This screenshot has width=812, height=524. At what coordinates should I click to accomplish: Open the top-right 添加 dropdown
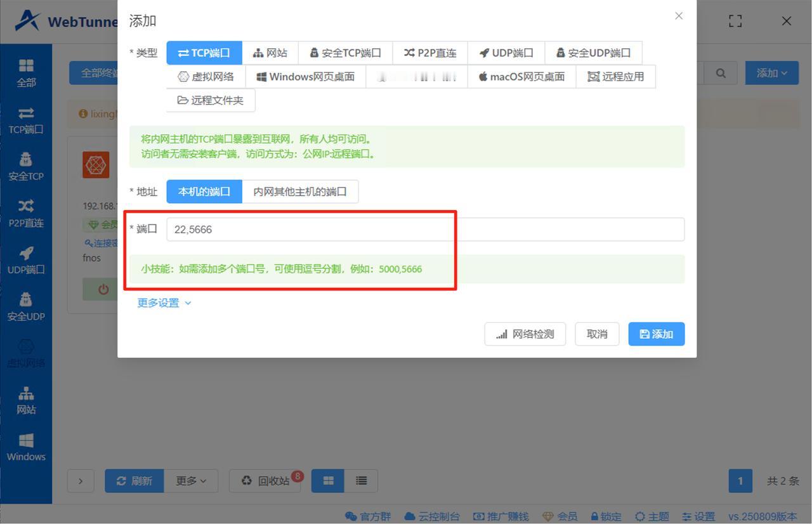[x=771, y=73]
